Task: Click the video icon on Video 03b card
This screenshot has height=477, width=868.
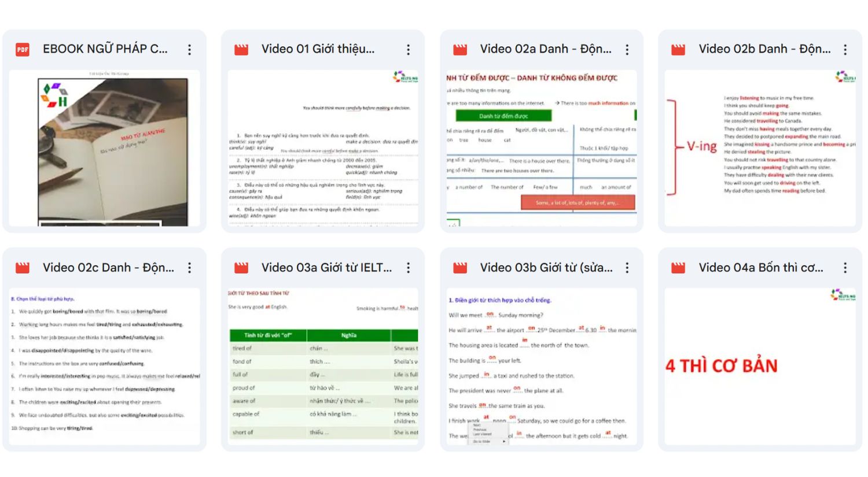Action: pos(460,268)
